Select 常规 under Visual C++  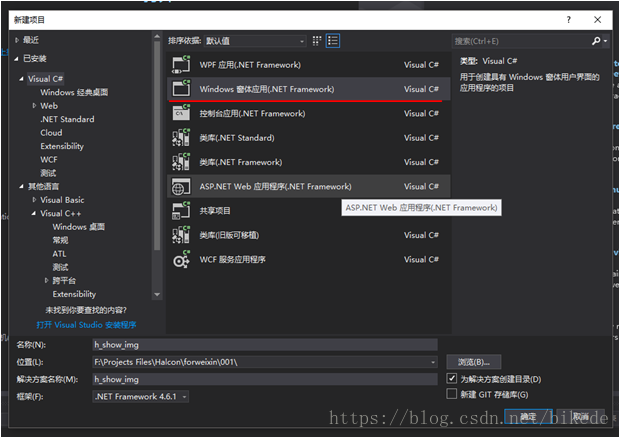[60, 240]
